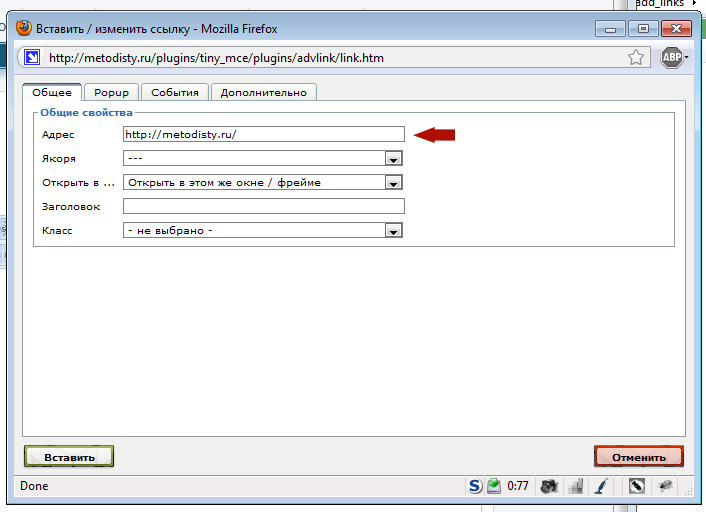The height and width of the screenshot is (512, 706).
Task: Click the bar chart icon in the status bar
Action: (x=576, y=486)
